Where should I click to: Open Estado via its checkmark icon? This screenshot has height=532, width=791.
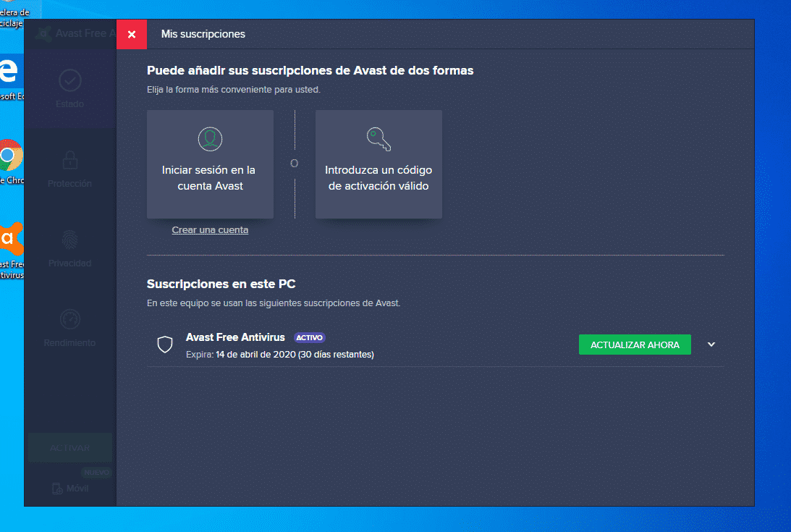click(x=69, y=80)
